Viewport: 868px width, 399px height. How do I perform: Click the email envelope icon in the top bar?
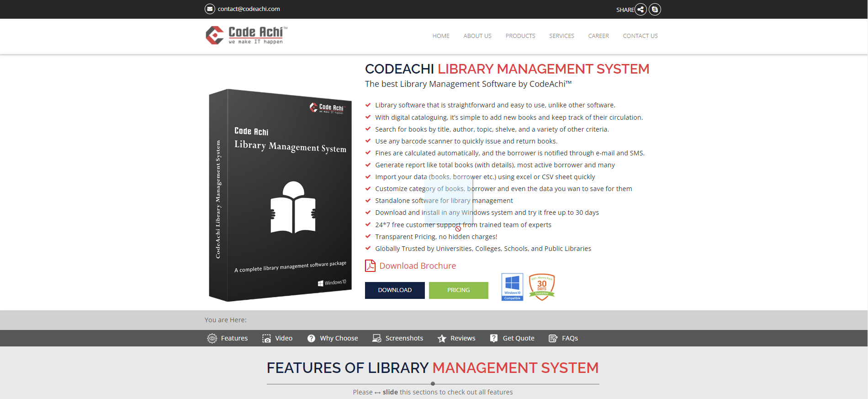(210, 9)
